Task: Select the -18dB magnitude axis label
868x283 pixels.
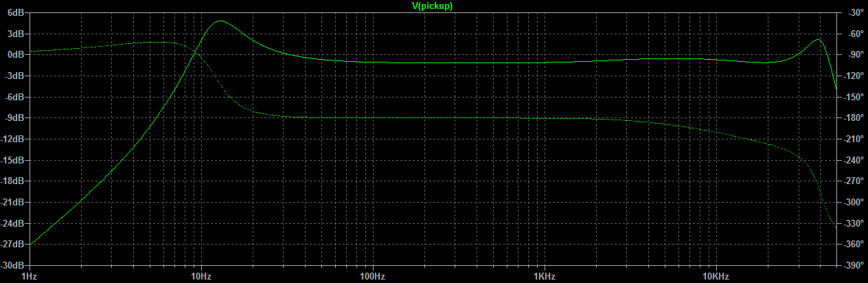Action: click(x=13, y=181)
